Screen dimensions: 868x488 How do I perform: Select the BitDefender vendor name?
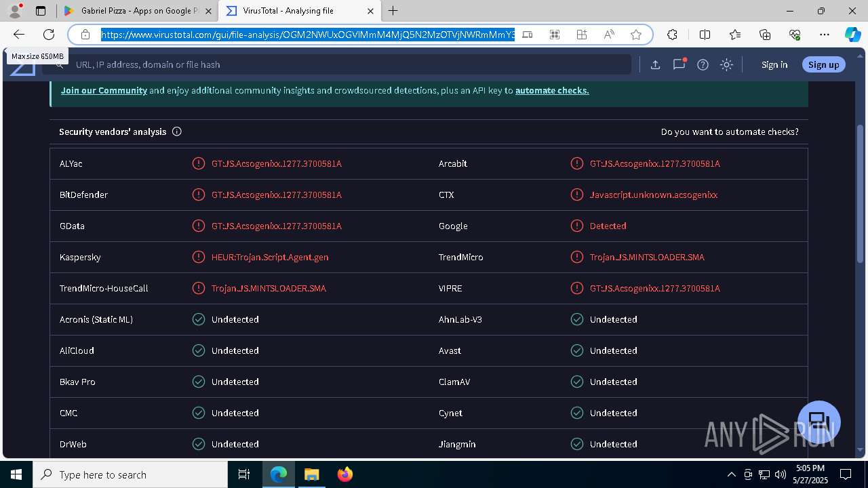83,195
